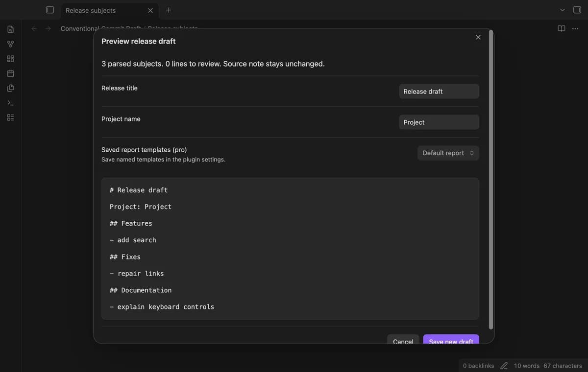Viewport: 588px width, 372px height.
Task: Edit the Release title input field
Action: coord(439,92)
